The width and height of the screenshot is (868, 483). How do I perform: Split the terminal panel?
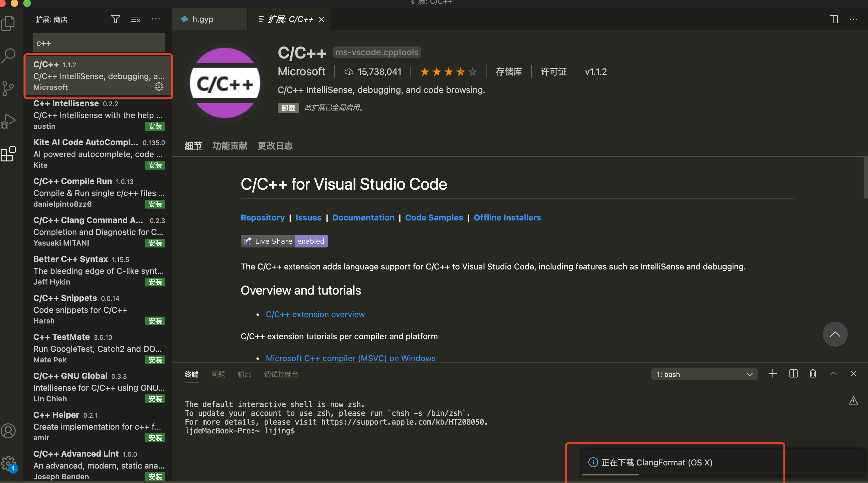pyautogui.click(x=794, y=373)
